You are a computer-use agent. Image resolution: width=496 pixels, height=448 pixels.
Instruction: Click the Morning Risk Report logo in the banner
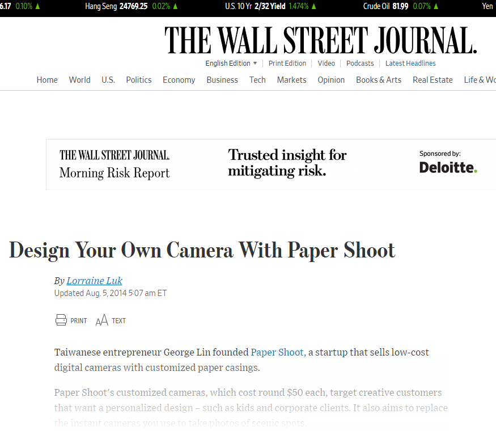point(113,164)
